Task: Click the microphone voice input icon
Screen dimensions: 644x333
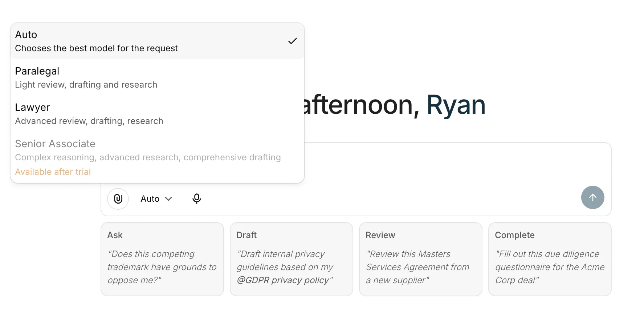Action: [196, 198]
